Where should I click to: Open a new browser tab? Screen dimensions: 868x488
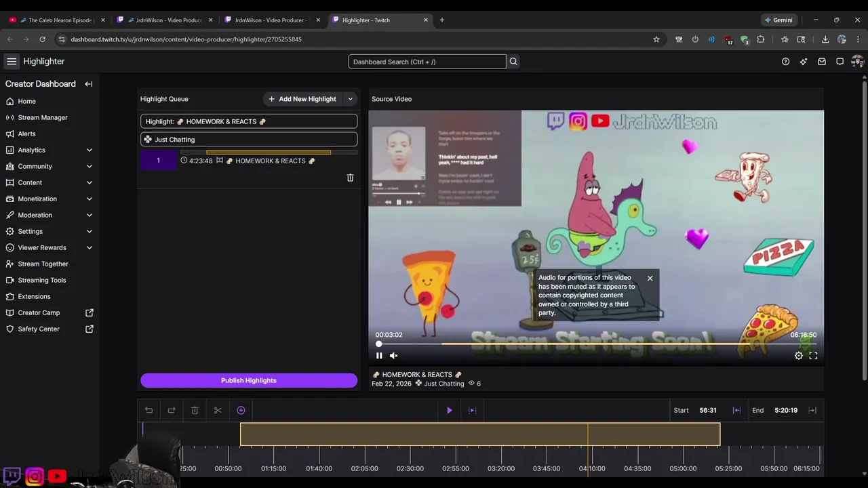click(442, 20)
